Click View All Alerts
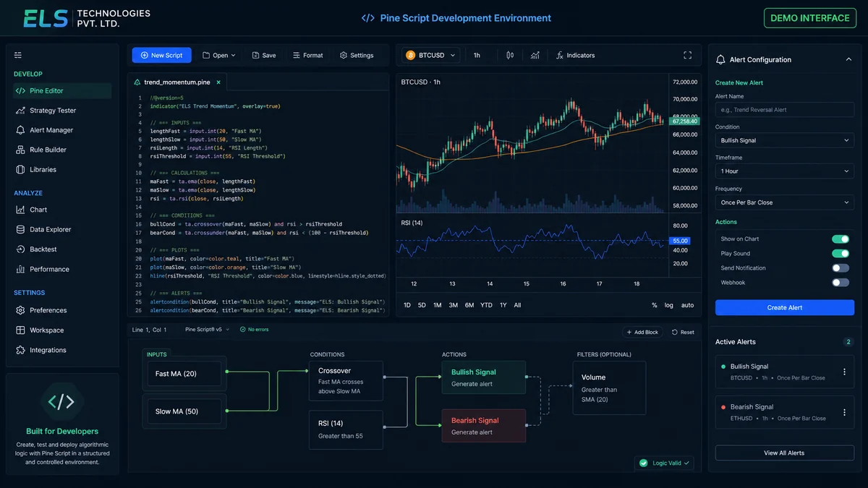The image size is (868, 488). [x=785, y=453]
